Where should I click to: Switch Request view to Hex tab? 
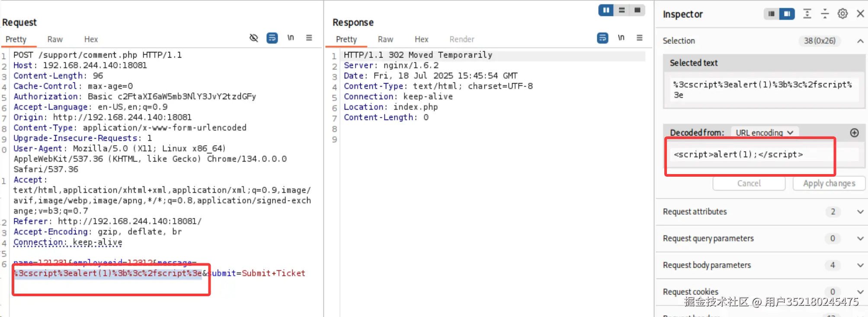click(x=91, y=39)
